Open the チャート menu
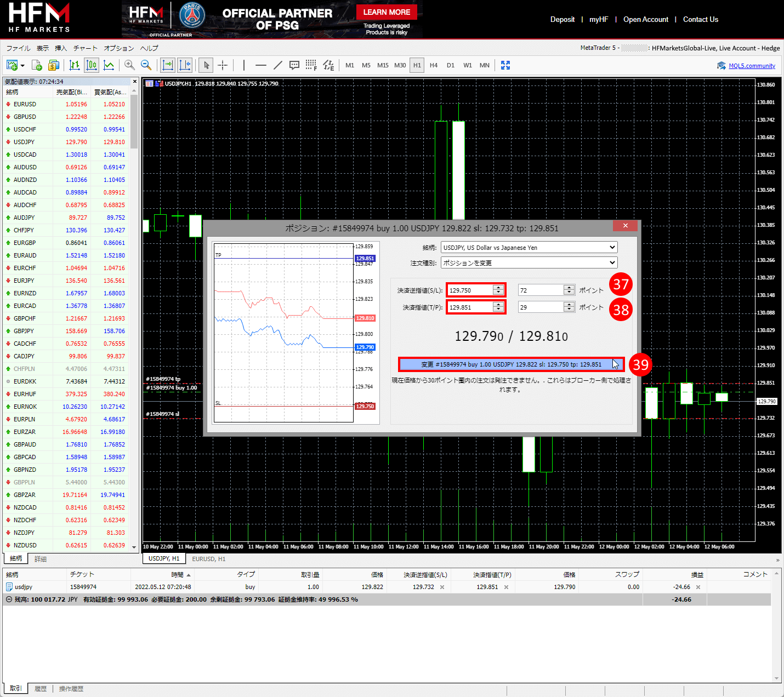 (85, 48)
